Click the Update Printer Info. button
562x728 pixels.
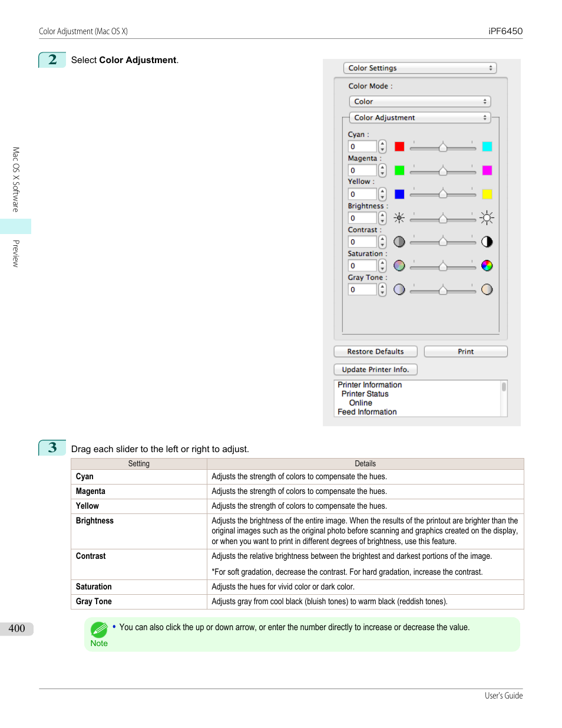click(375, 370)
